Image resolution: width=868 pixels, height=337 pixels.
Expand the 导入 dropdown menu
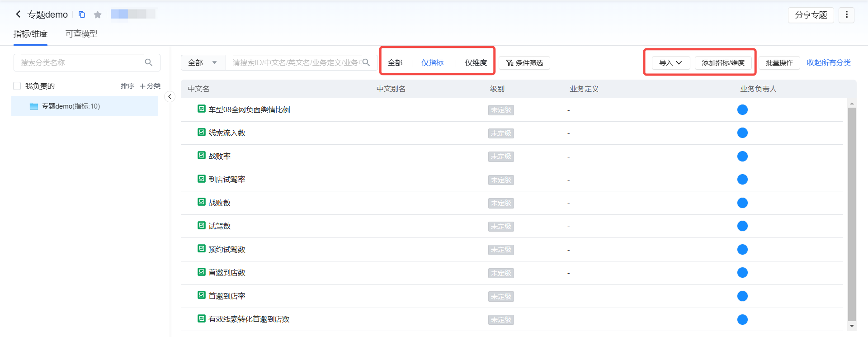[x=671, y=62]
